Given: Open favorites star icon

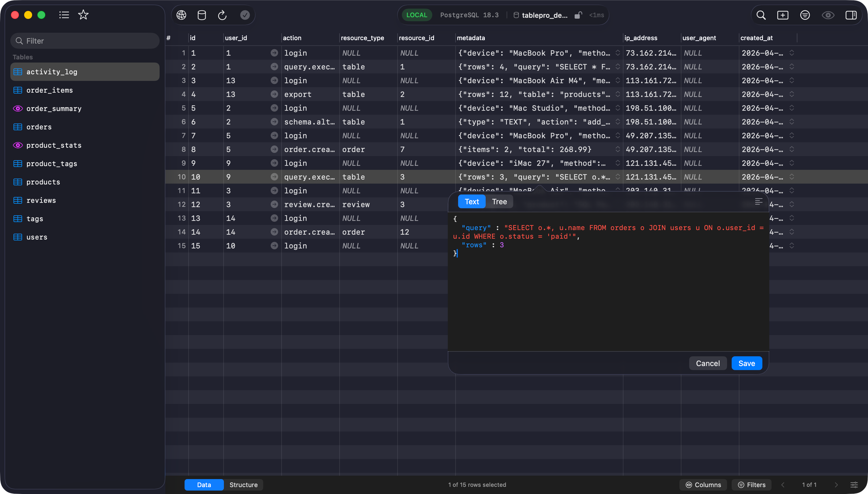Looking at the screenshot, I should click(x=83, y=15).
